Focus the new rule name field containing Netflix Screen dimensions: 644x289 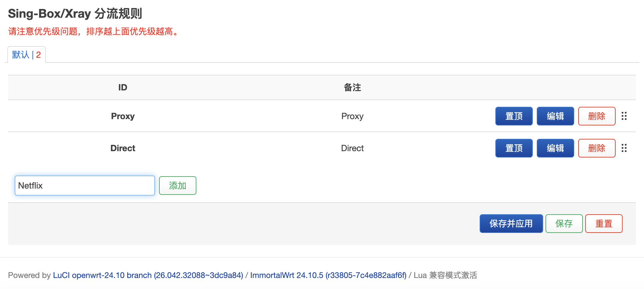85,186
